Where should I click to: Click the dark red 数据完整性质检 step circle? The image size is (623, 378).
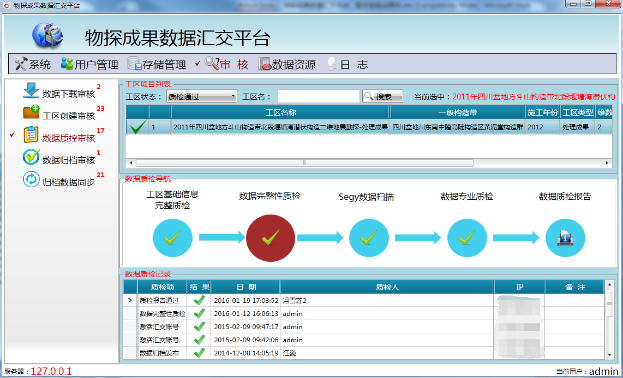[x=271, y=238]
